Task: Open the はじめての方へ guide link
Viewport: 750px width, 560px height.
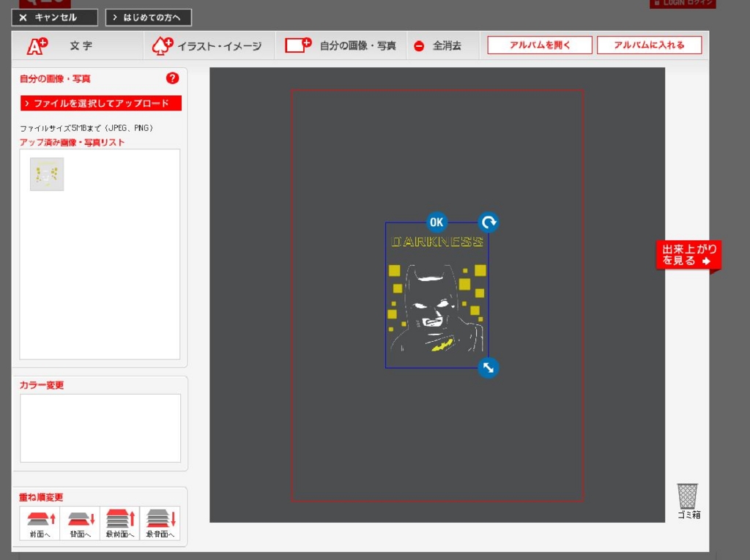Action: (x=148, y=18)
